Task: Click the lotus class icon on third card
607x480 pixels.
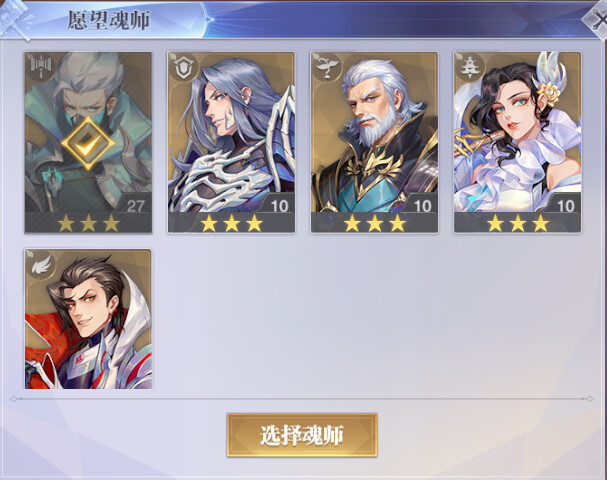Action: (326, 67)
